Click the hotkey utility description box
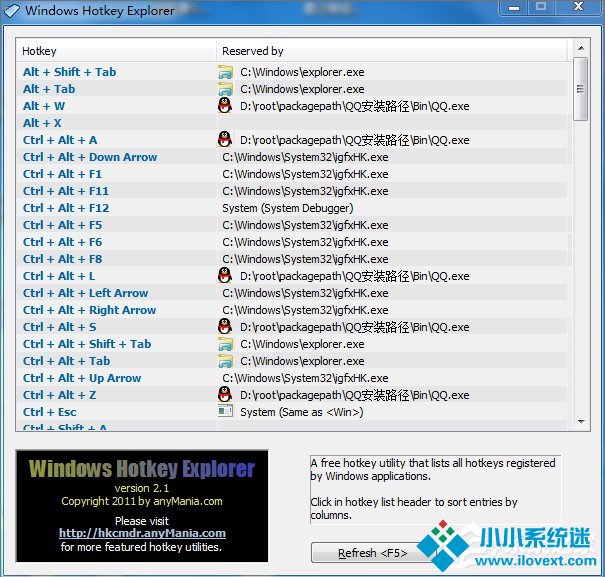Image resolution: width=605 pixels, height=577 pixels. (x=435, y=489)
